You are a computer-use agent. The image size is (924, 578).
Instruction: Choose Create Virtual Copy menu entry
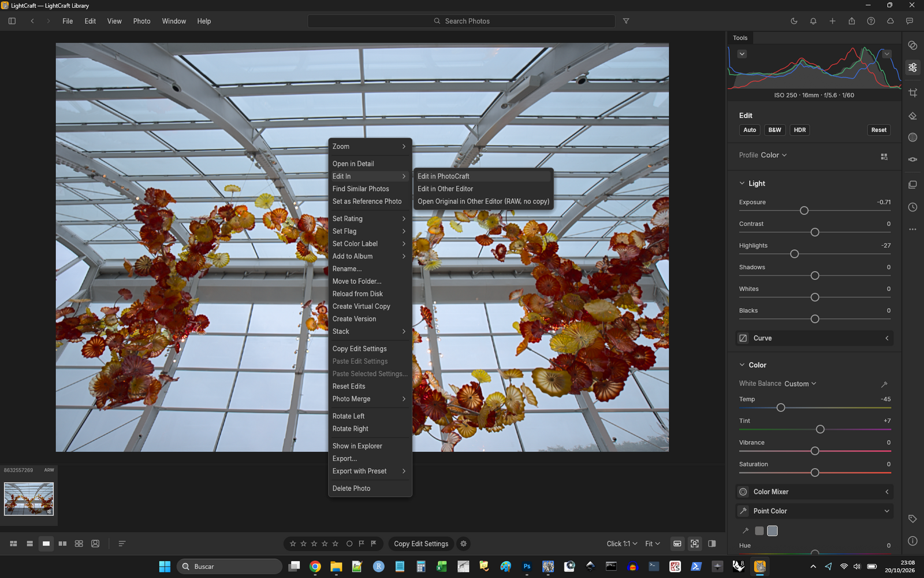[x=370, y=306]
